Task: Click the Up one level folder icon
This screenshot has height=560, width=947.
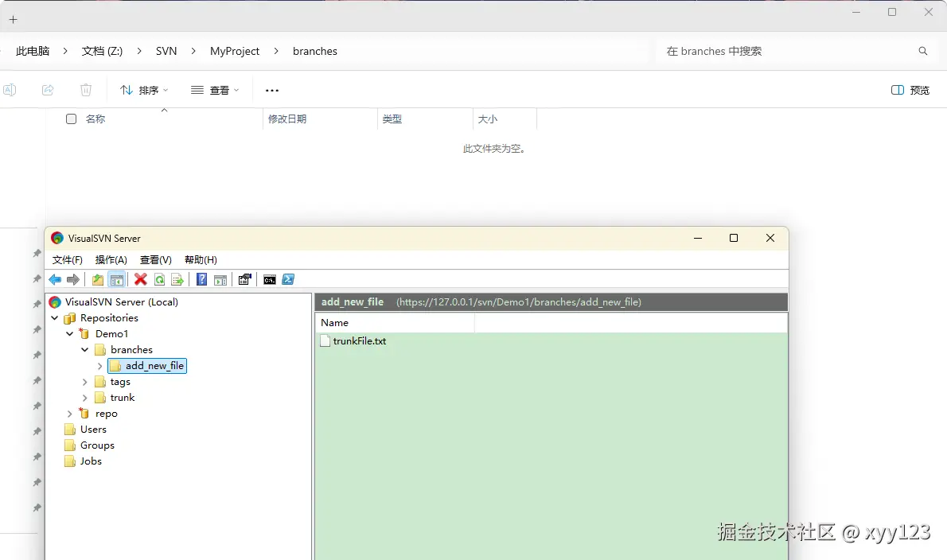Action: click(97, 279)
